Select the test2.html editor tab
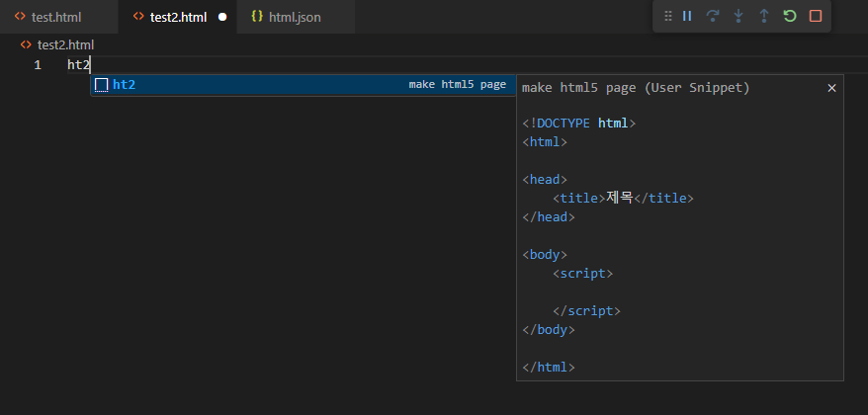868x415 pixels. (178, 17)
